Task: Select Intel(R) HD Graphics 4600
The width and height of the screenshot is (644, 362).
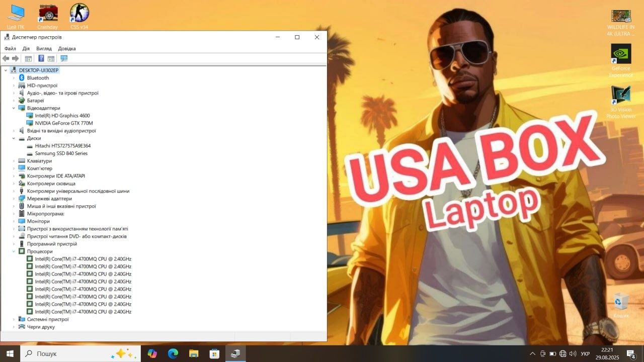Action: (x=62, y=116)
